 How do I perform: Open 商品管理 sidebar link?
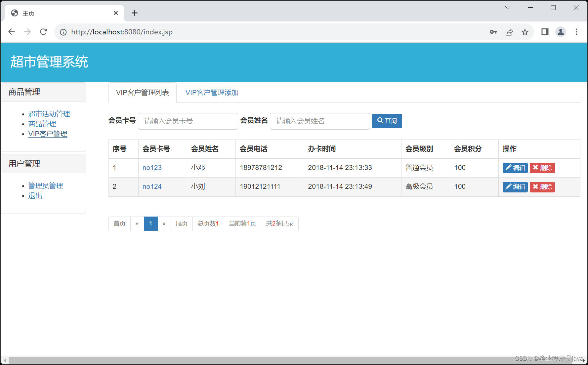click(42, 124)
